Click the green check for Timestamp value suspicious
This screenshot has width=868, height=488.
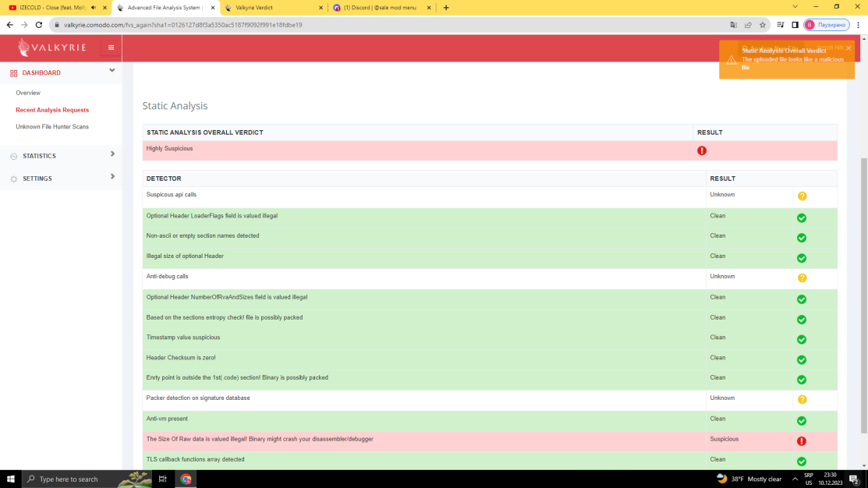click(x=802, y=340)
